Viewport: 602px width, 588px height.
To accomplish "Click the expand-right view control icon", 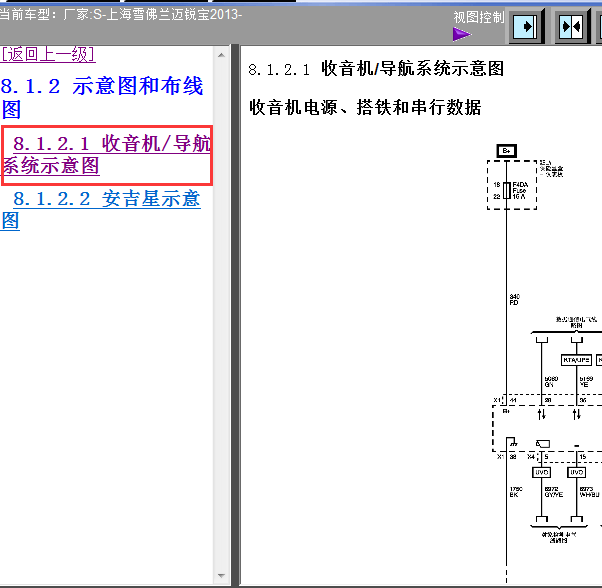I will [526, 27].
